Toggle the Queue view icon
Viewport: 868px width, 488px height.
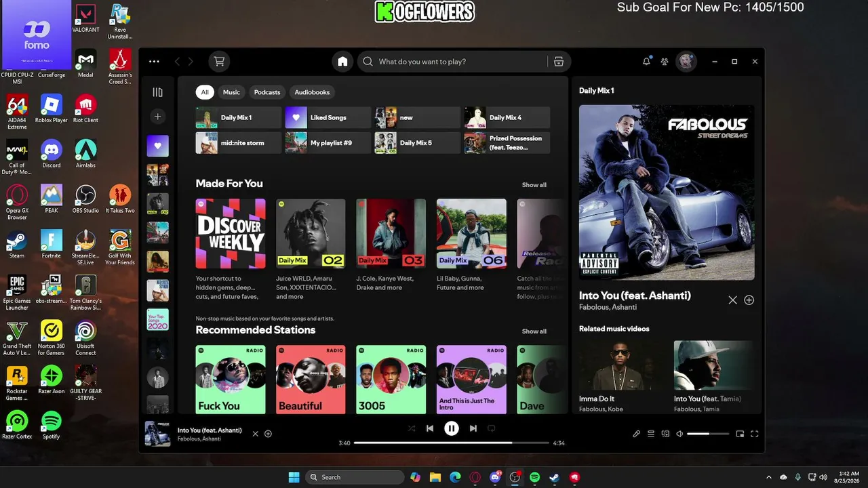click(x=651, y=434)
